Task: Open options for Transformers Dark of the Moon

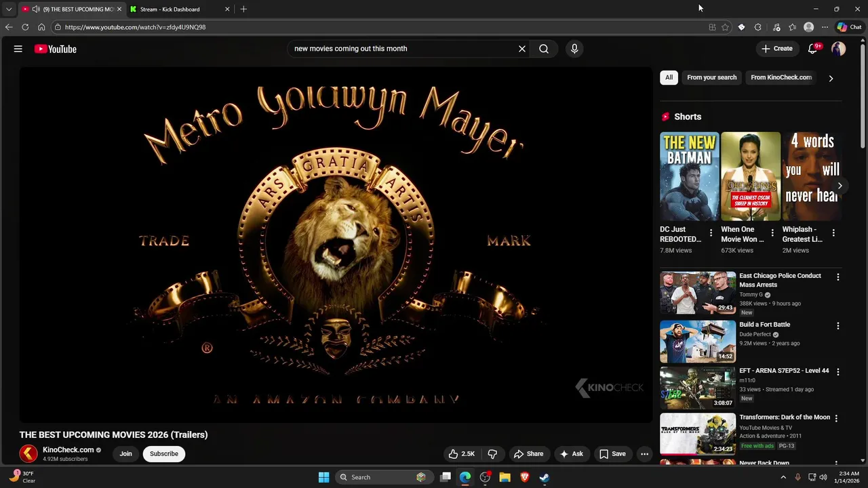Action: (836, 419)
